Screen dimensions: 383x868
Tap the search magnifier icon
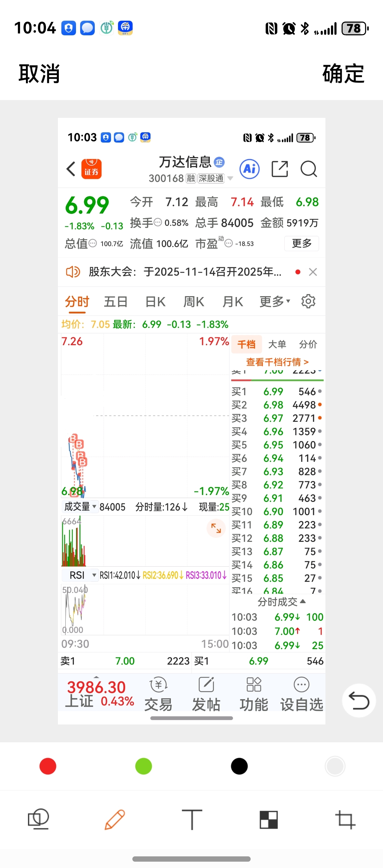click(309, 169)
